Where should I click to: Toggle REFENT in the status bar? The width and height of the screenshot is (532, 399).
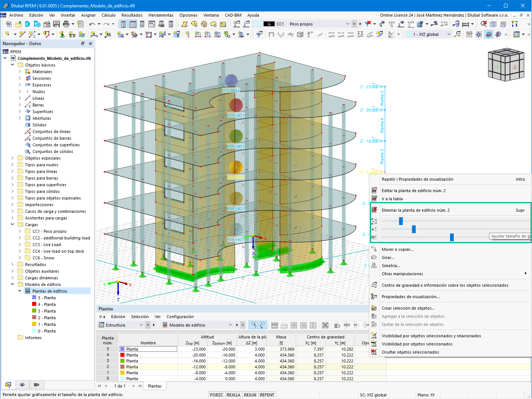coord(267,395)
